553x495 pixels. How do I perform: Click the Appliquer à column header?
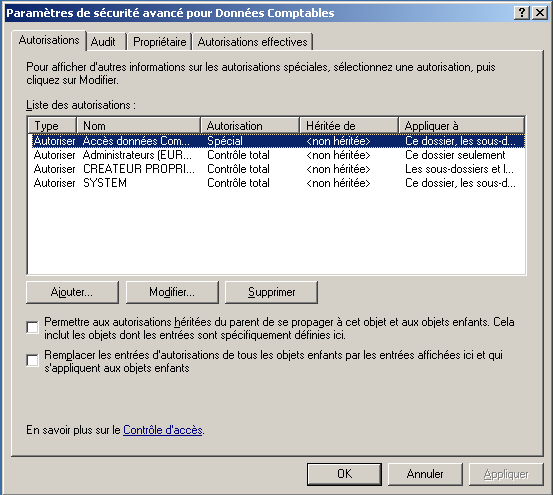pos(461,126)
